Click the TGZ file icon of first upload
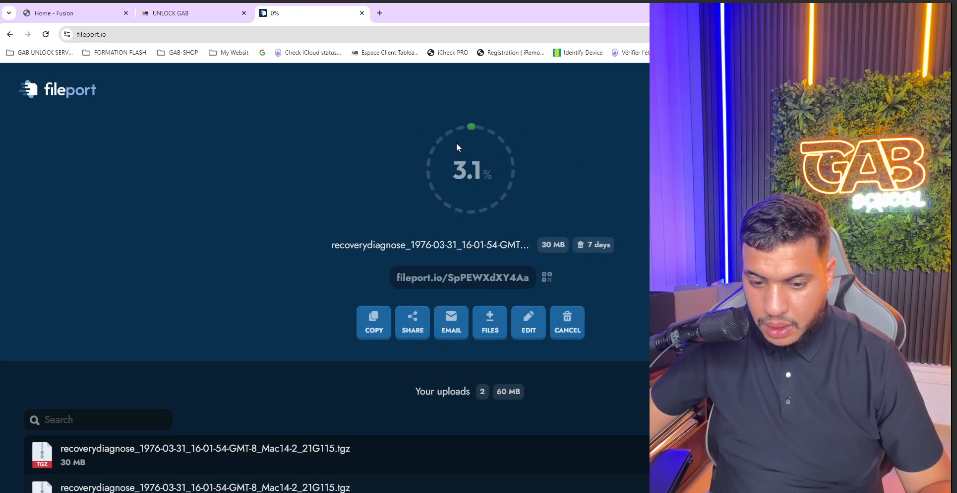Screen dimensions: 957x493 [x=42, y=455]
